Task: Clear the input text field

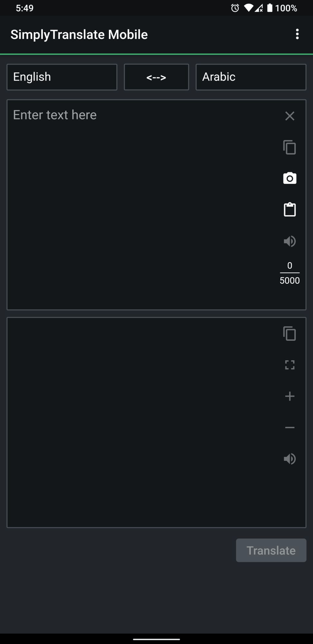Action: (290, 116)
